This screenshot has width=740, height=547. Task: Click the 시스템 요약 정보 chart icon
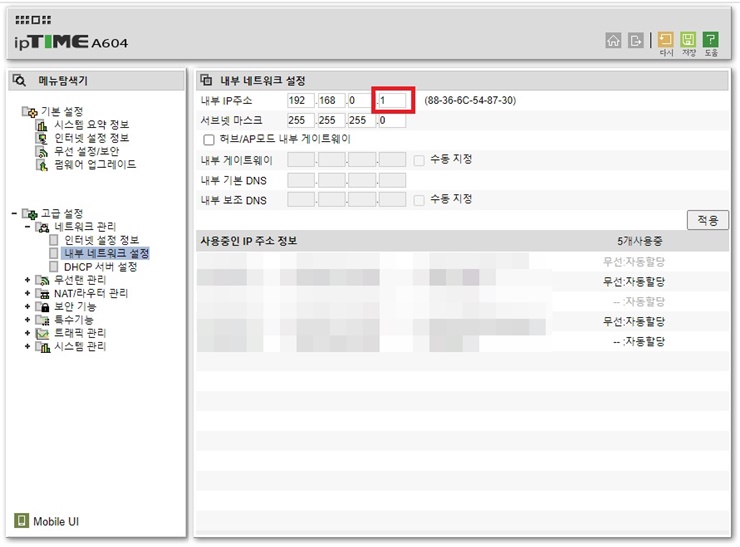pos(42,125)
